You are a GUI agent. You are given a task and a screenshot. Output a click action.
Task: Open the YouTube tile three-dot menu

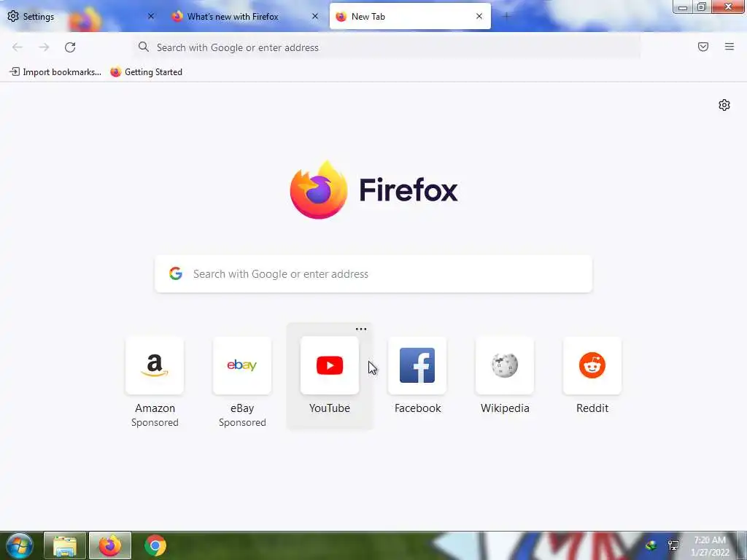point(361,329)
